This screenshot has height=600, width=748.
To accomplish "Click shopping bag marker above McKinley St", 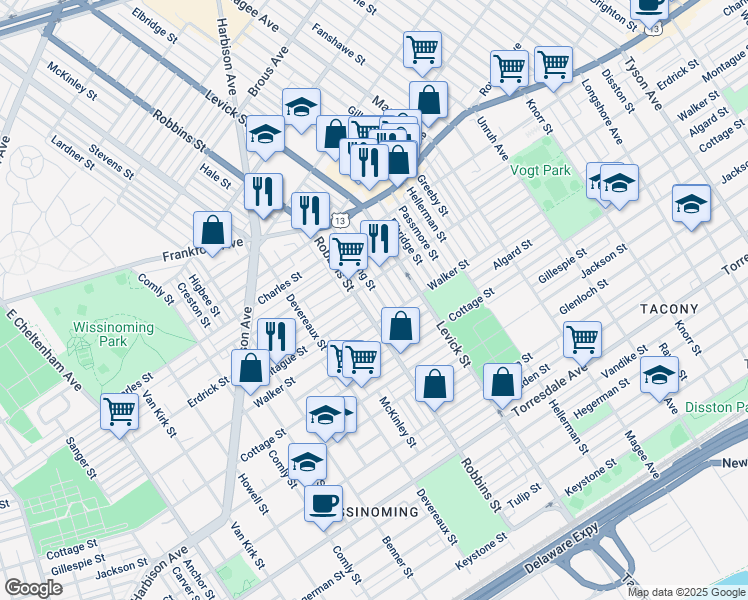I will (400, 327).
